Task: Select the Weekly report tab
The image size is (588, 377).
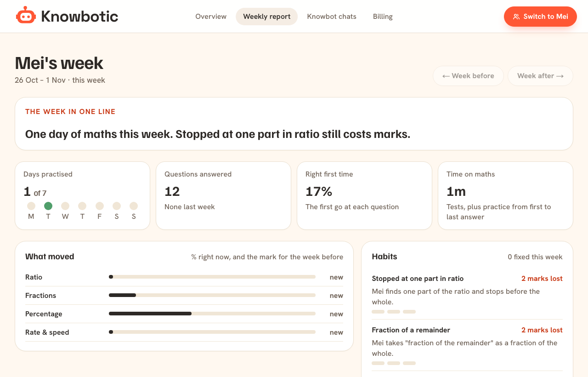Action: point(267,17)
